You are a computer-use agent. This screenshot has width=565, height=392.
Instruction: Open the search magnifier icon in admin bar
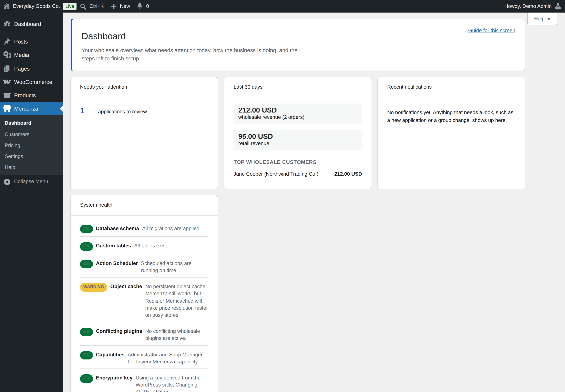click(x=83, y=6)
